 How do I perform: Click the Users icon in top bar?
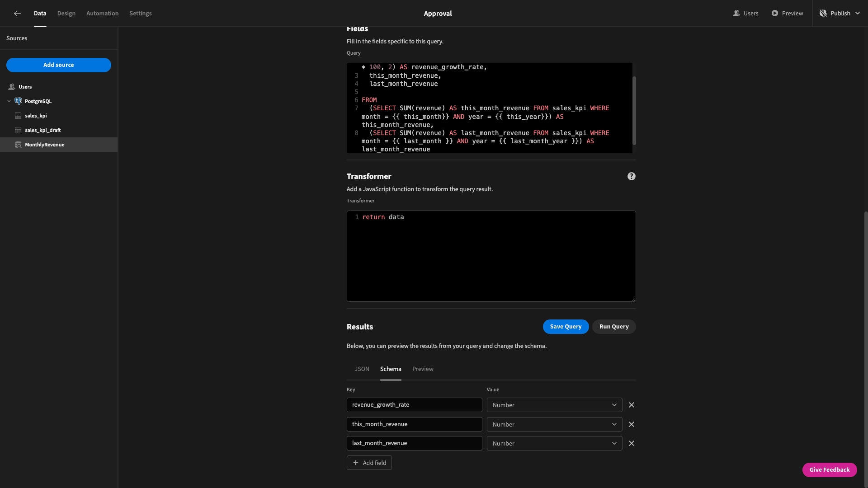tap(736, 14)
